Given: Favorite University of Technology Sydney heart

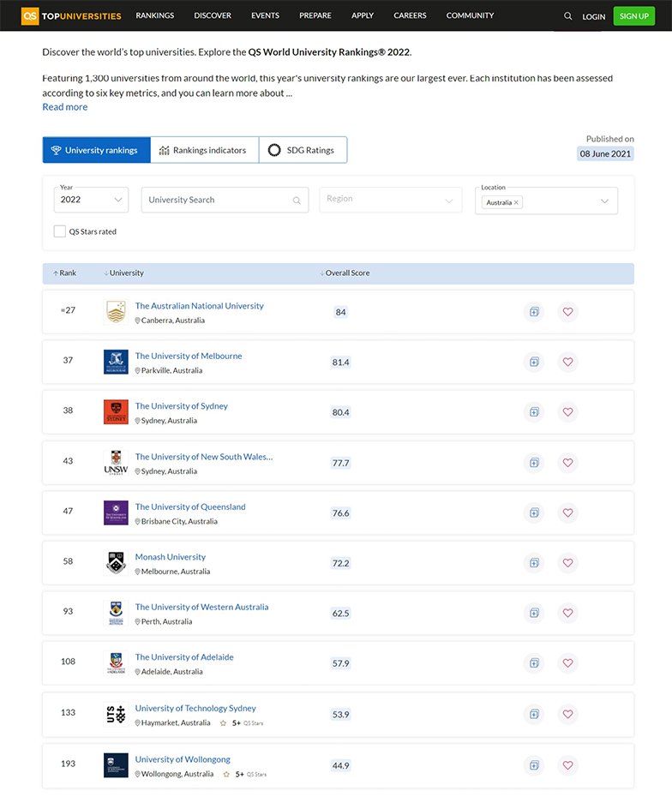Looking at the screenshot, I should (x=567, y=714).
